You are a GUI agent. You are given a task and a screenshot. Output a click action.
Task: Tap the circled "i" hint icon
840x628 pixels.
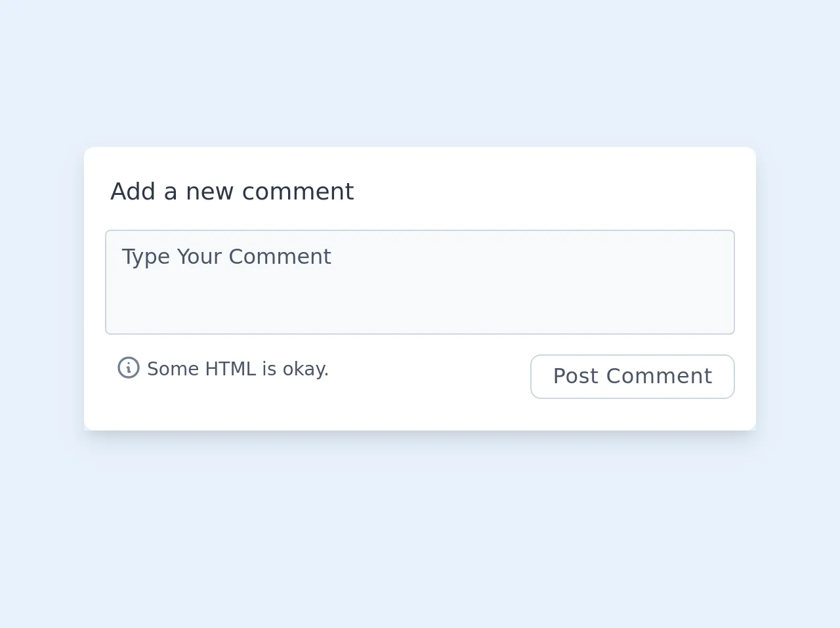click(129, 367)
